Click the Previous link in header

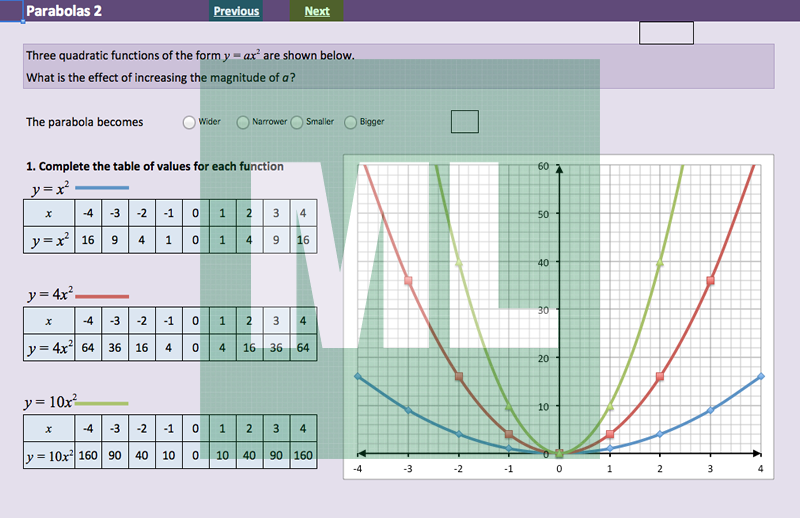click(236, 11)
